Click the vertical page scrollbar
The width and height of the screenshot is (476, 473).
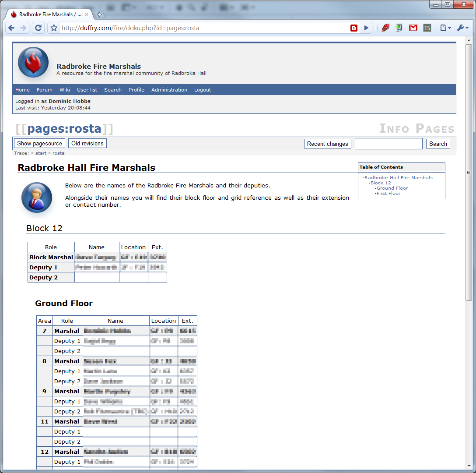click(469, 171)
